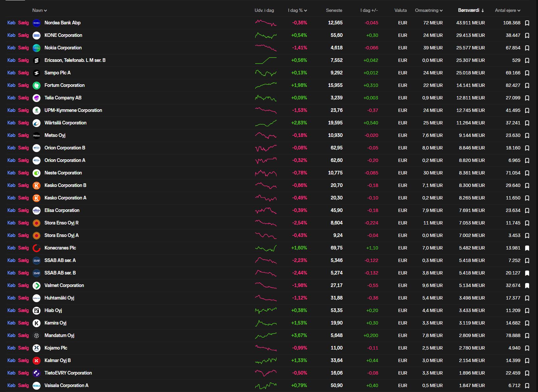The width and height of the screenshot is (538, 392).
Task: Open the SSAB AB ser. B stock link
Action: [x=60, y=273]
